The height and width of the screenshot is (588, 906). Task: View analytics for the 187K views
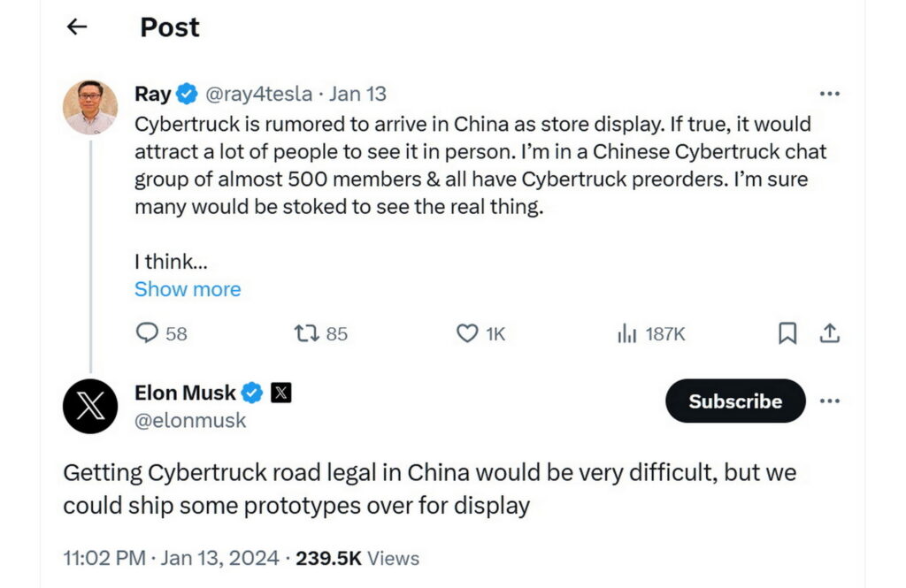coord(627,333)
